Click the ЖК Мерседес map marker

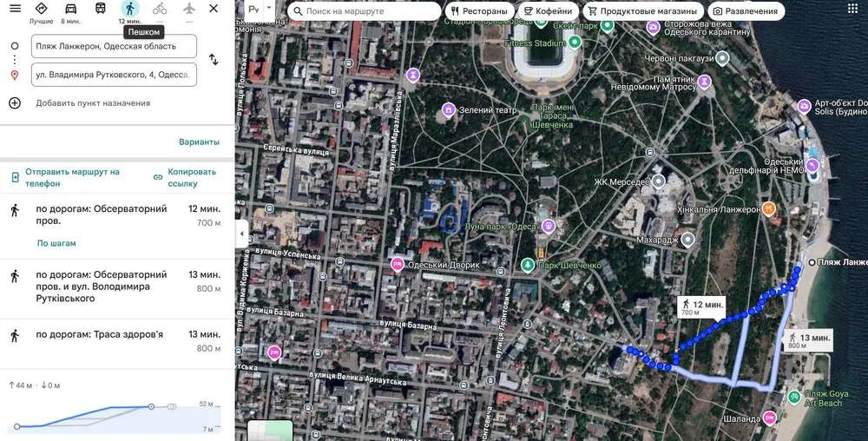coord(658,181)
